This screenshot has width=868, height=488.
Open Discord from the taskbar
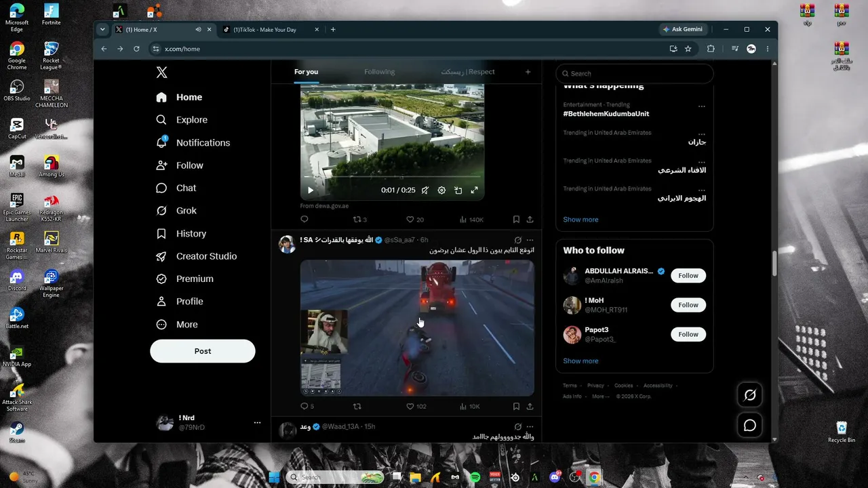point(555,477)
